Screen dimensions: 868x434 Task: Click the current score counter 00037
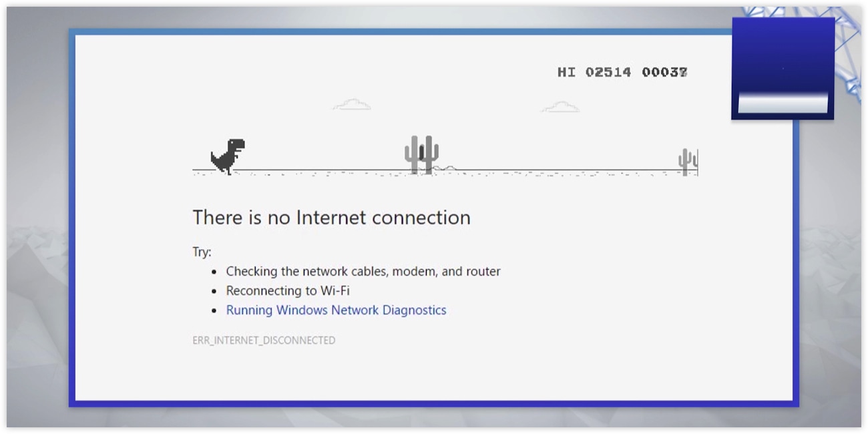coord(664,72)
